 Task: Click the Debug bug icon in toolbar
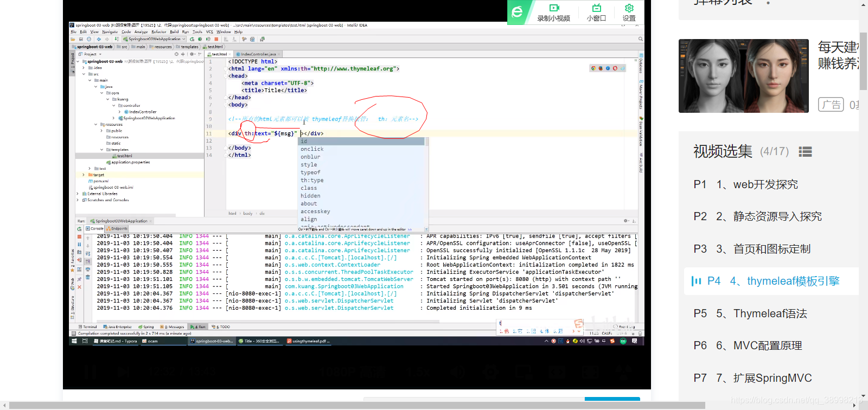point(200,39)
